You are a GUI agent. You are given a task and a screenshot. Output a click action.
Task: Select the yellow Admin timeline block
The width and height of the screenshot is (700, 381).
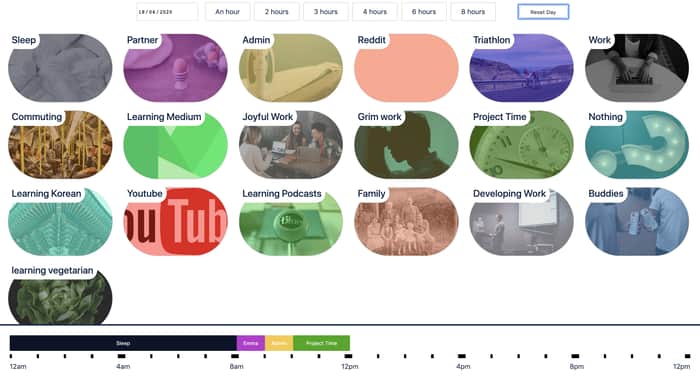[279, 343]
